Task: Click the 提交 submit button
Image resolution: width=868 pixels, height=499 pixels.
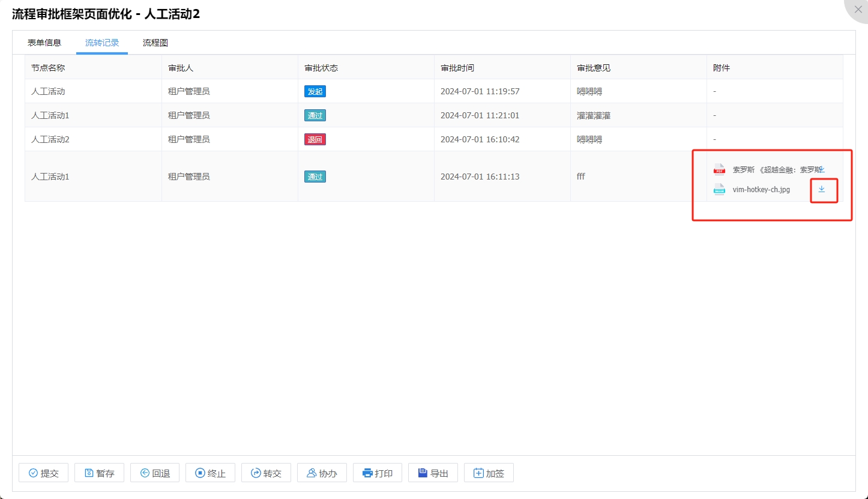Action: pyautogui.click(x=43, y=473)
